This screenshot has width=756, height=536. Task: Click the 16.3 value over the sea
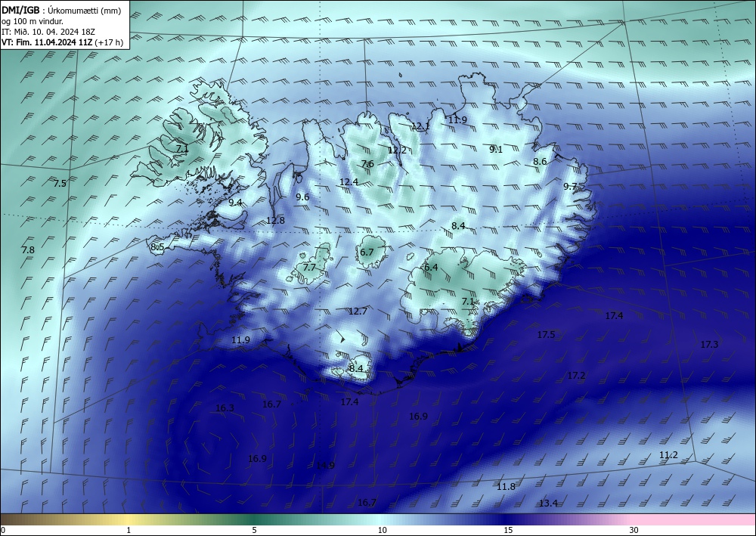[x=225, y=407]
